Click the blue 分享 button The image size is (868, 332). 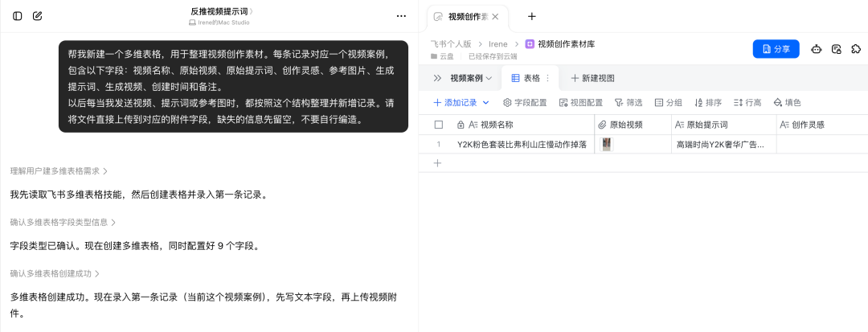(776, 49)
